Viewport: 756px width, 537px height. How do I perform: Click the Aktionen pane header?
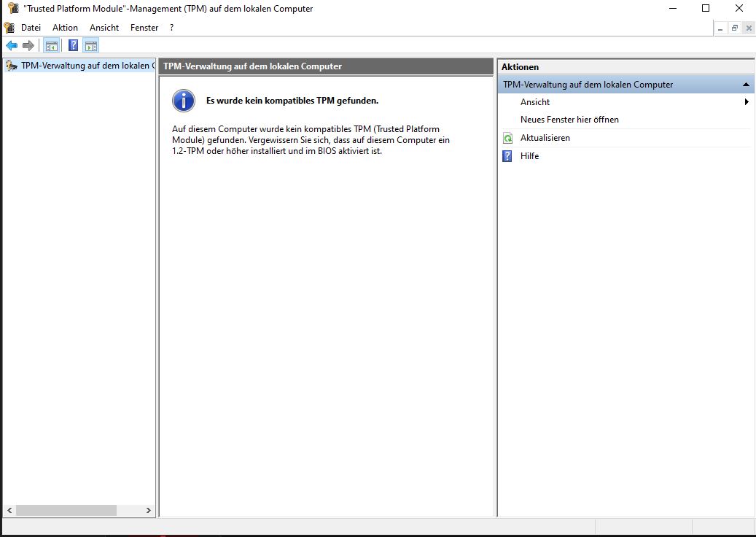626,67
